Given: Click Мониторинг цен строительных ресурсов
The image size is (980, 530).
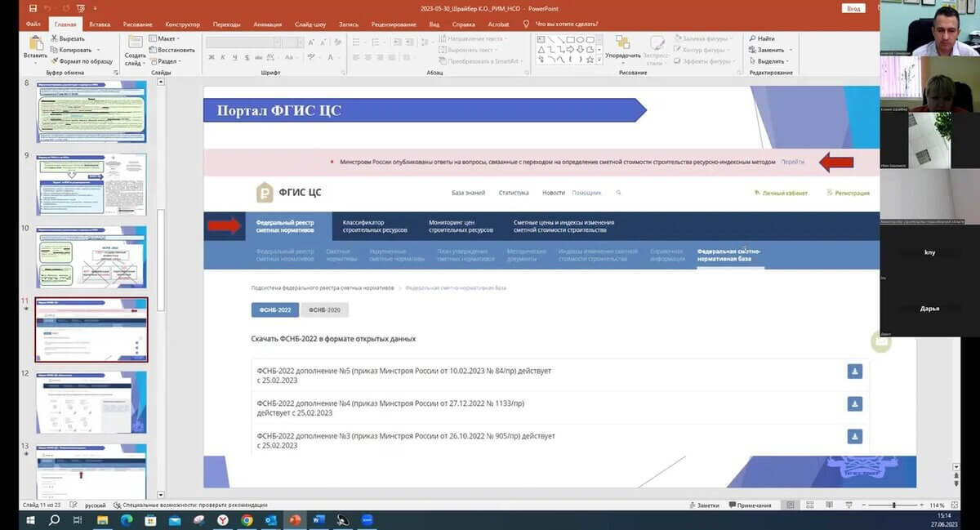Looking at the screenshot, I should (x=461, y=226).
